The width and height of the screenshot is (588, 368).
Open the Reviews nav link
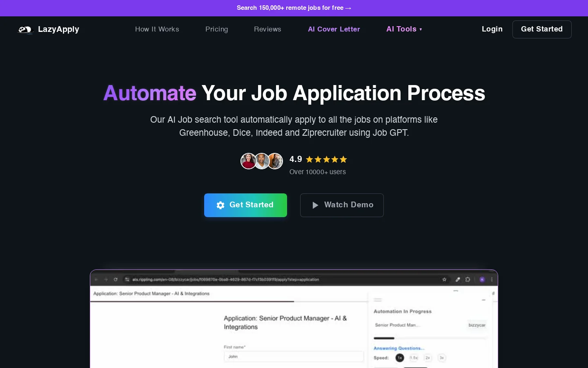tap(267, 29)
